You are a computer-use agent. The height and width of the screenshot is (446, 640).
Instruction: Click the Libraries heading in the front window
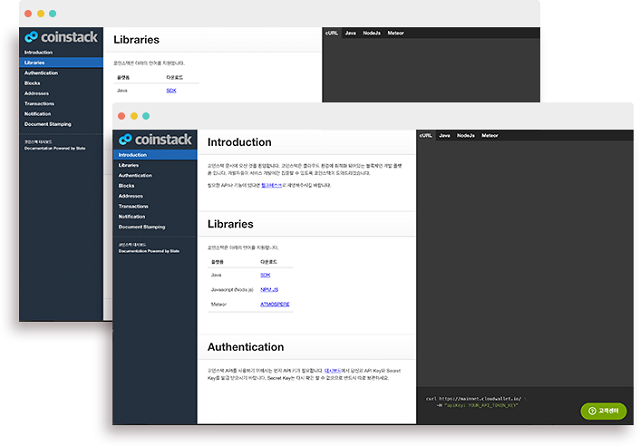[230, 224]
